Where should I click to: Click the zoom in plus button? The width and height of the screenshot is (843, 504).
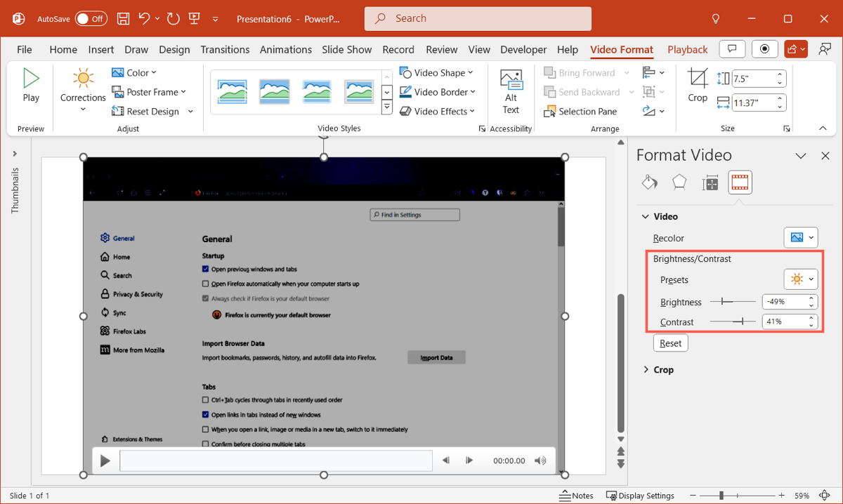click(782, 496)
